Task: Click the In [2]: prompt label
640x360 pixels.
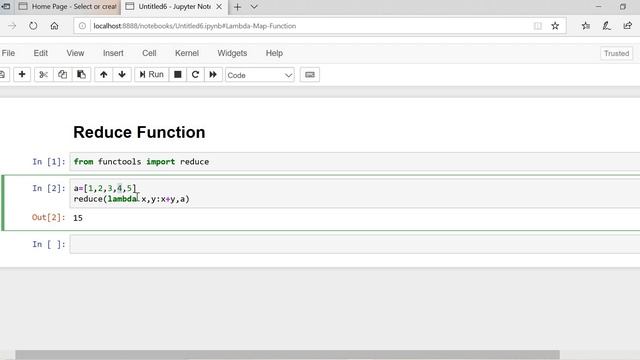Action: point(49,188)
